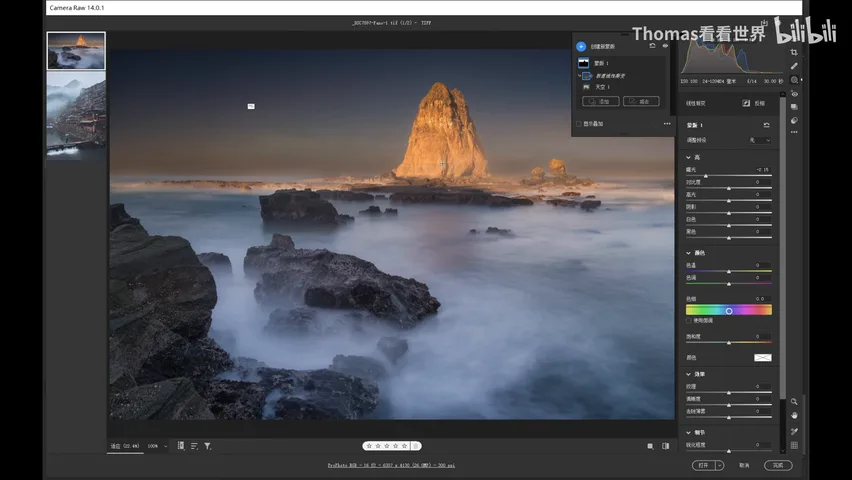The height and width of the screenshot is (480, 852).
Task: Select the Red Eye removal tool
Action: [x=794, y=94]
